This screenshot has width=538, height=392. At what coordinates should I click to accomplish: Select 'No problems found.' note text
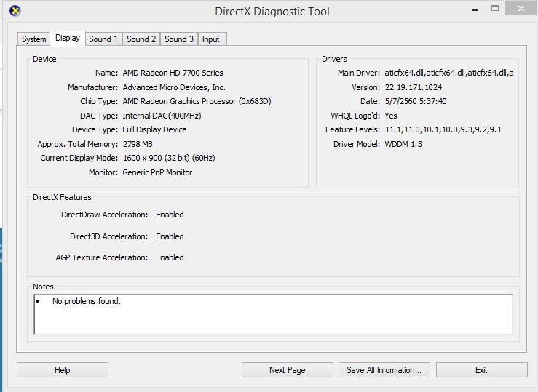click(x=87, y=301)
